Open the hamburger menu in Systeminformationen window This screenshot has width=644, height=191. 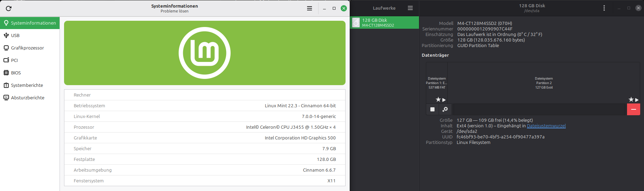pos(310,8)
